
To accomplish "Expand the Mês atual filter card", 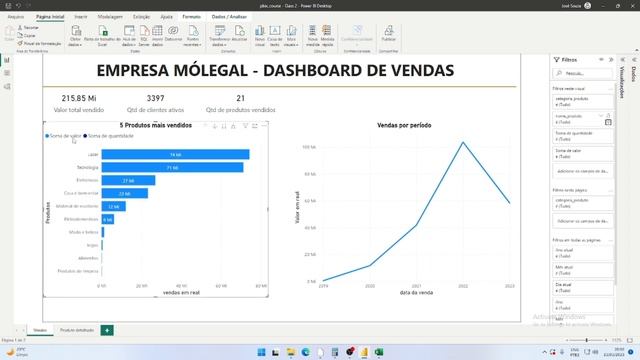I will [x=583, y=270].
